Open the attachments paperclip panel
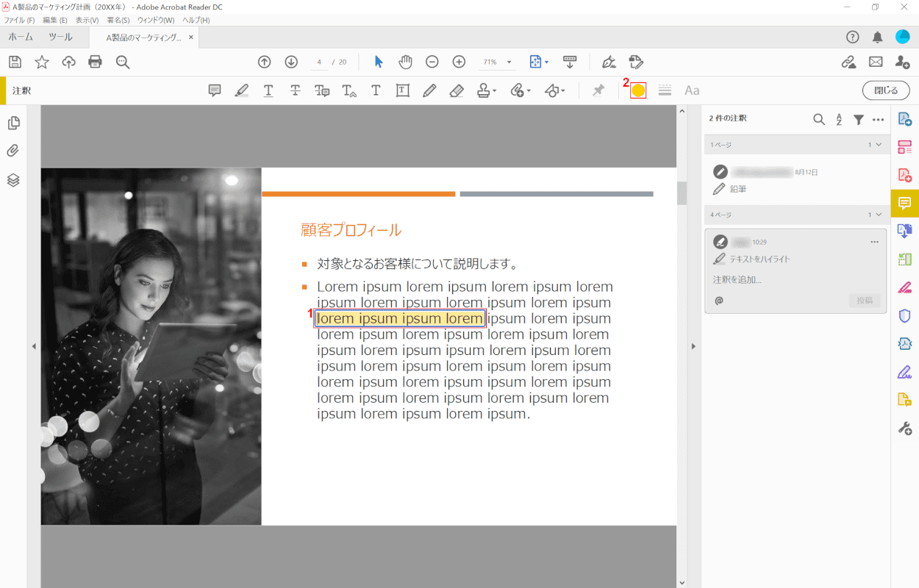This screenshot has height=588, width=919. 13,151
